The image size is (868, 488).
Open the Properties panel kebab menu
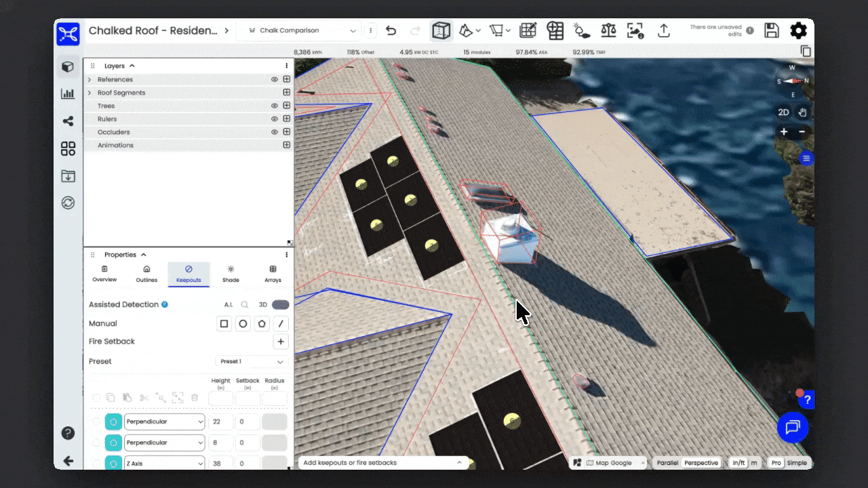[x=287, y=255]
